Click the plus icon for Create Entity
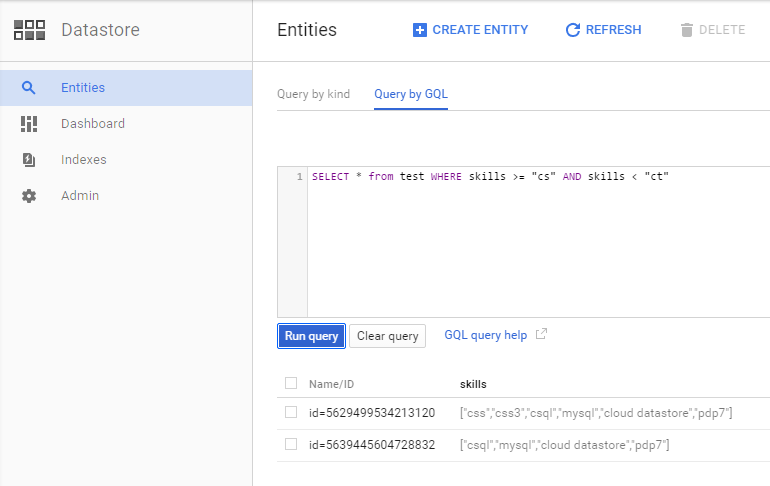Screen dimensions: 770x486 [419, 30]
